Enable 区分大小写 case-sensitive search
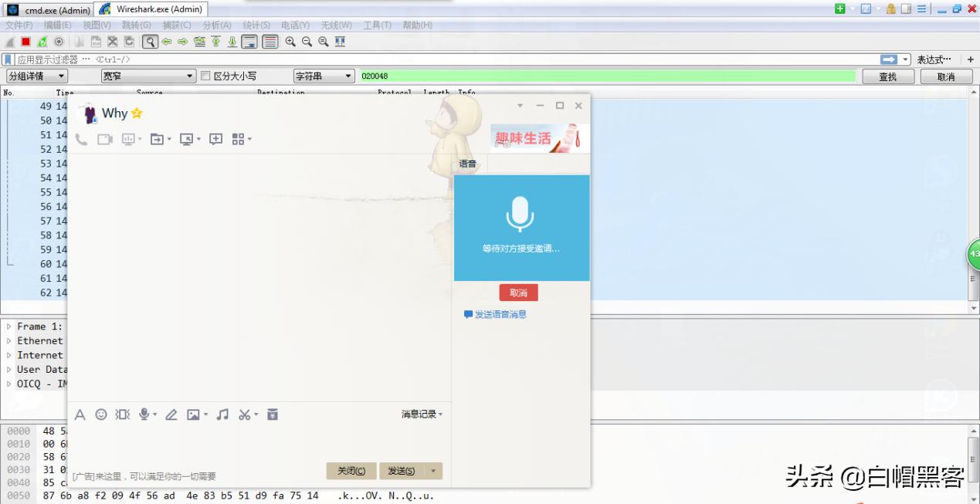 [205, 75]
